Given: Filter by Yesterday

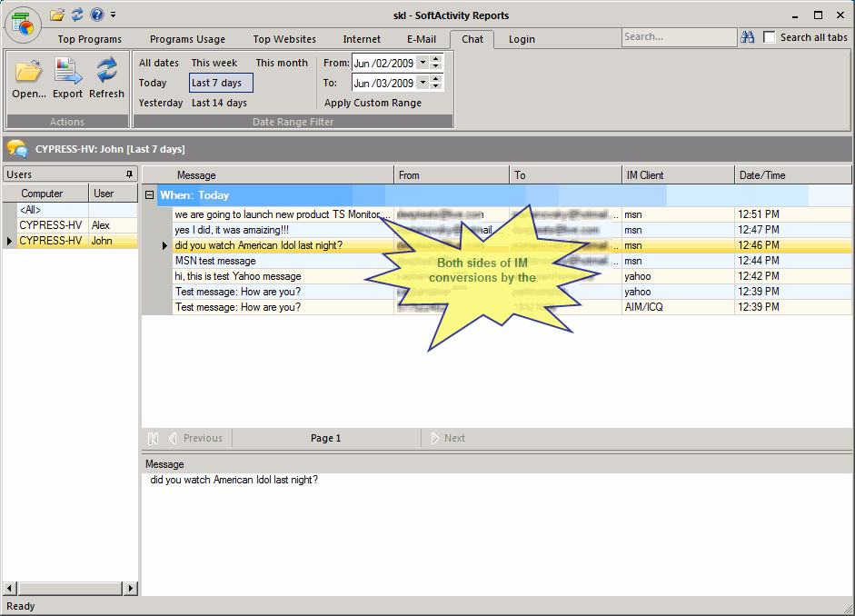Looking at the screenshot, I should (161, 103).
